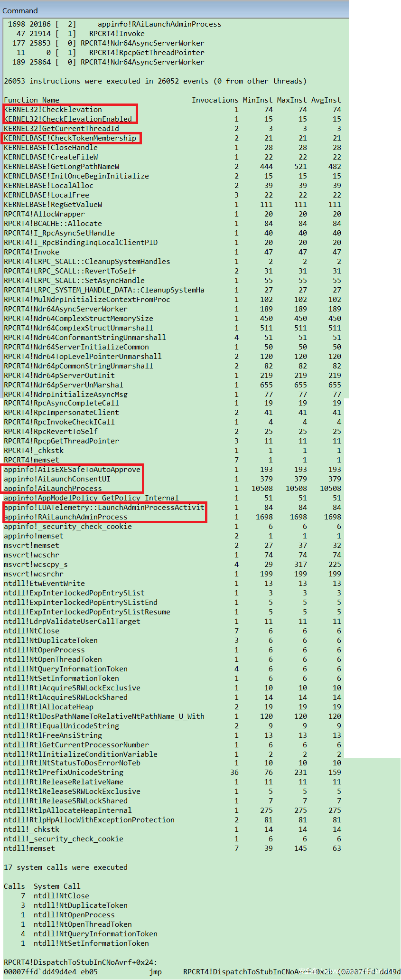This screenshot has height=980, width=401.
Task: Select ntdll!EtwEventWrite row
Action: tap(172, 583)
